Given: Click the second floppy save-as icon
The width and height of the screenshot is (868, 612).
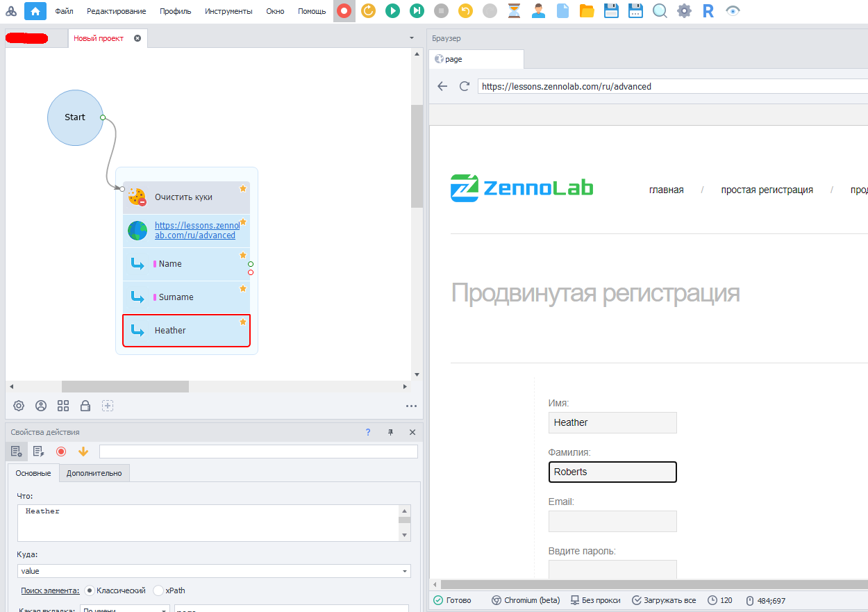Looking at the screenshot, I should coord(635,10).
